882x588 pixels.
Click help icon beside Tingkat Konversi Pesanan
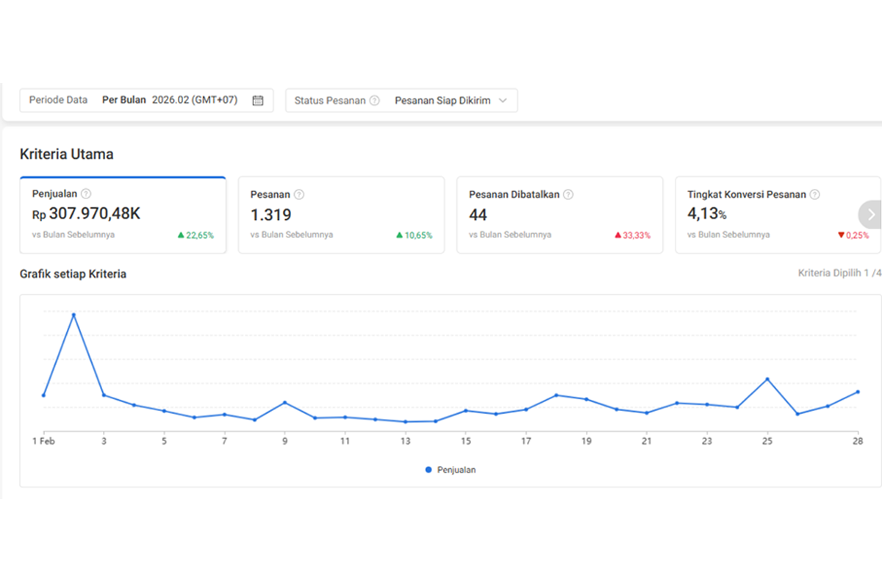click(x=814, y=195)
